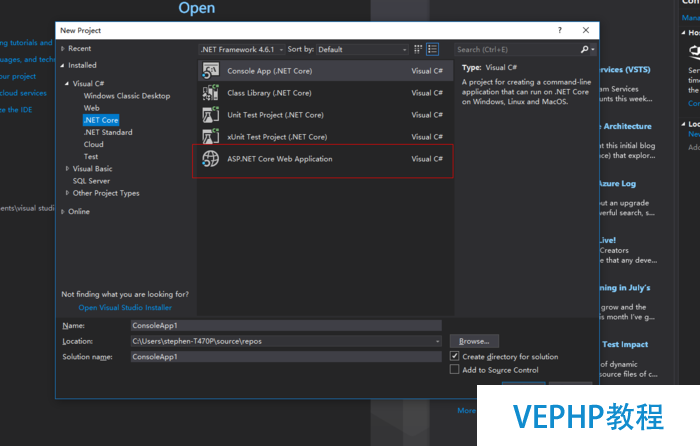Screen dimensions: 700x446
Task: Open the search options dropdown arrow
Action: (593, 49)
